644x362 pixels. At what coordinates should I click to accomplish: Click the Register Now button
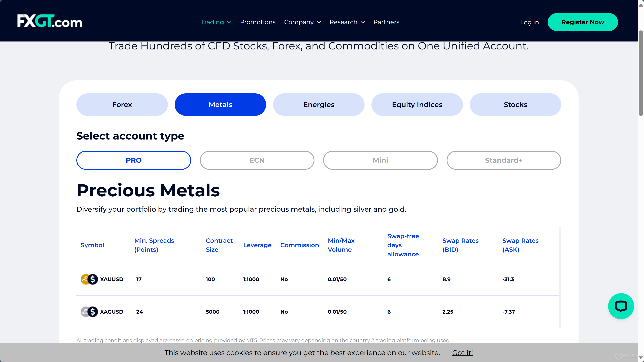tap(583, 22)
